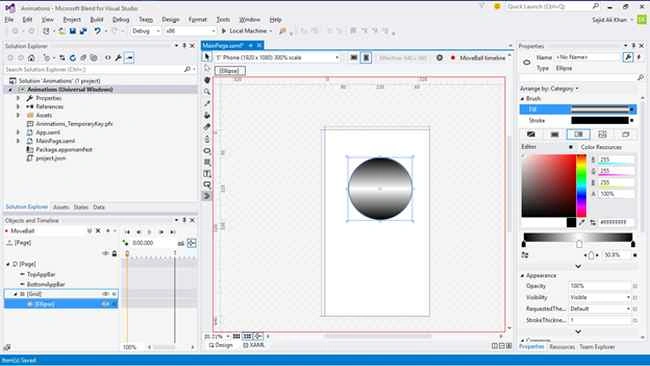This screenshot has width=650, height=366.
Task: Open the Visibility dropdown set to Visible
Action: (x=600, y=298)
